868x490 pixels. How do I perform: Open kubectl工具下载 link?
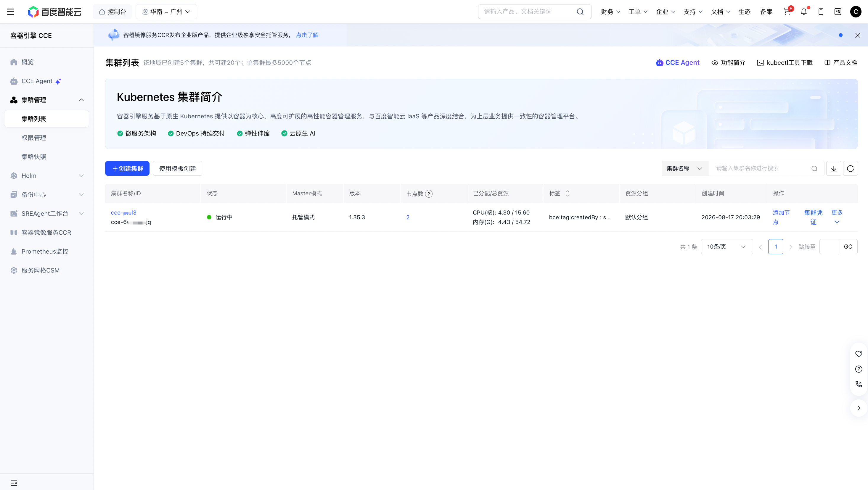point(785,63)
